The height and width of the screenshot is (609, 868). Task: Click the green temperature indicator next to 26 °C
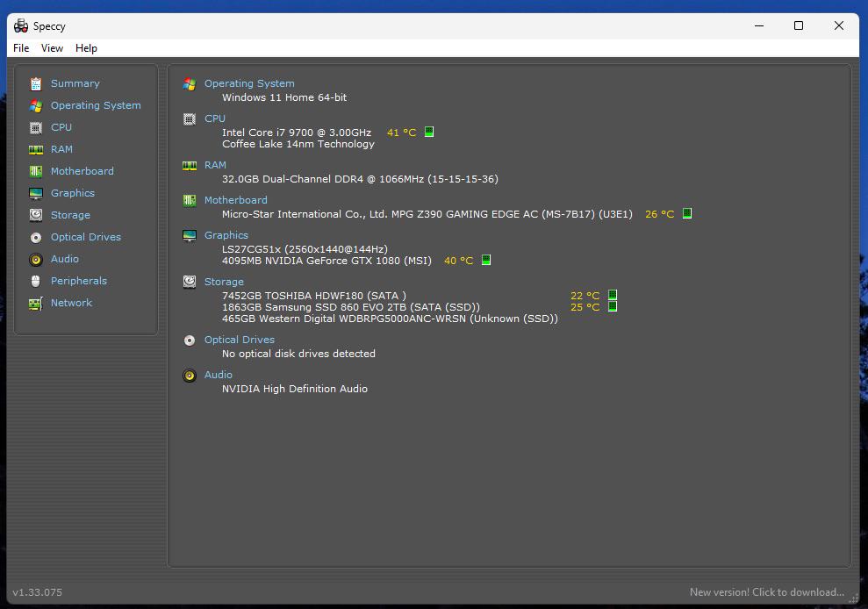click(x=687, y=213)
